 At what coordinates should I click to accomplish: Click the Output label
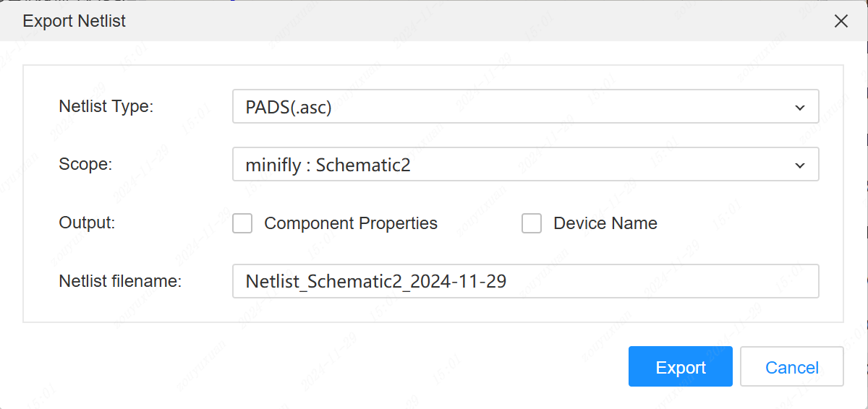(87, 223)
